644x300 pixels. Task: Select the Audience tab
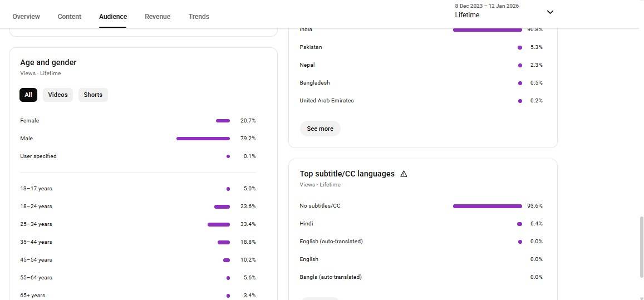pyautogui.click(x=113, y=17)
